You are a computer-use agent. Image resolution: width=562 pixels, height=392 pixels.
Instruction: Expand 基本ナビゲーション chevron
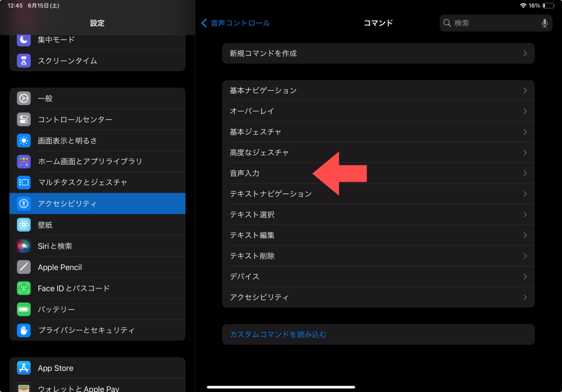tap(525, 90)
